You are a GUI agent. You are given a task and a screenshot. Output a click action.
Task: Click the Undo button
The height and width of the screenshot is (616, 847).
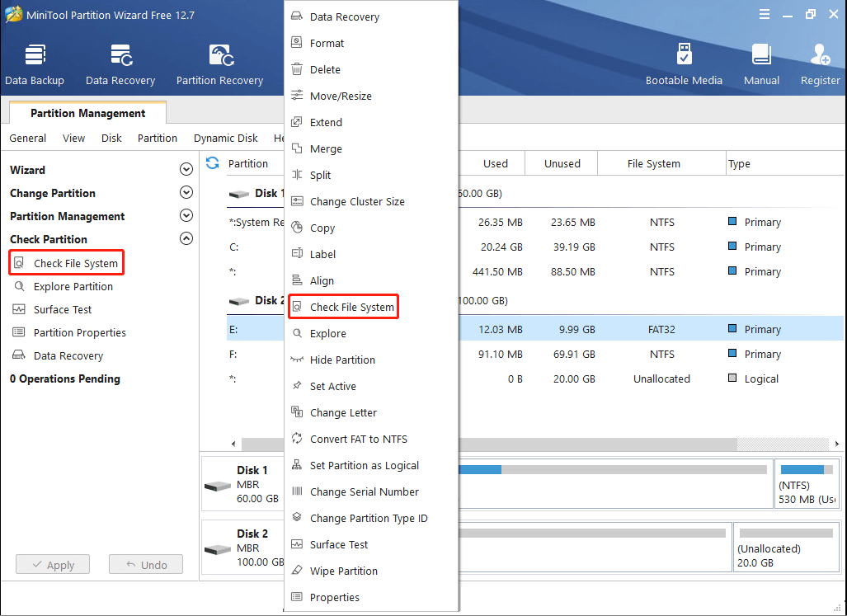click(146, 565)
